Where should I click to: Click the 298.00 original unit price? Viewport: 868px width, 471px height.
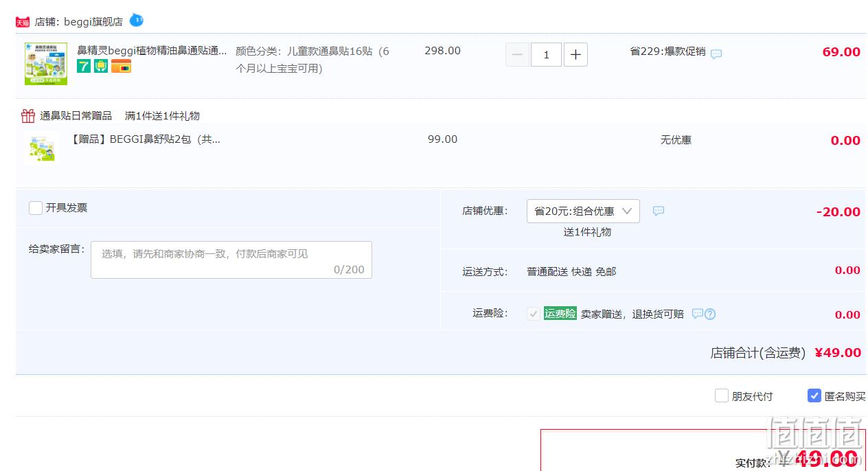point(442,51)
